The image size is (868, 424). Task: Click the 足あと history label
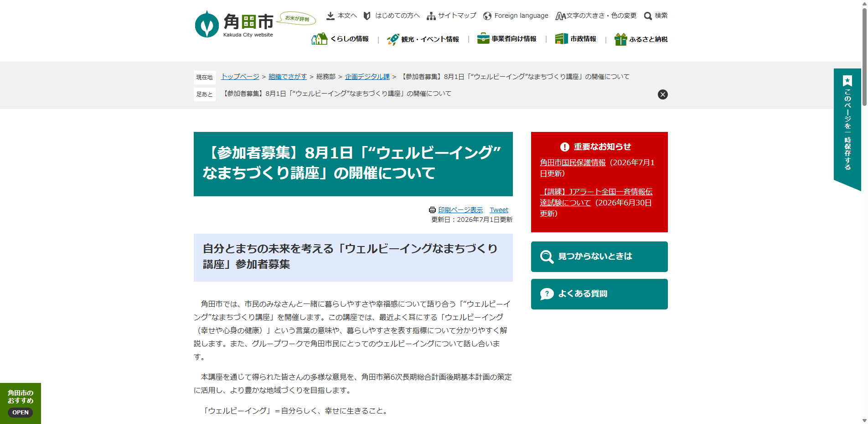coord(204,94)
